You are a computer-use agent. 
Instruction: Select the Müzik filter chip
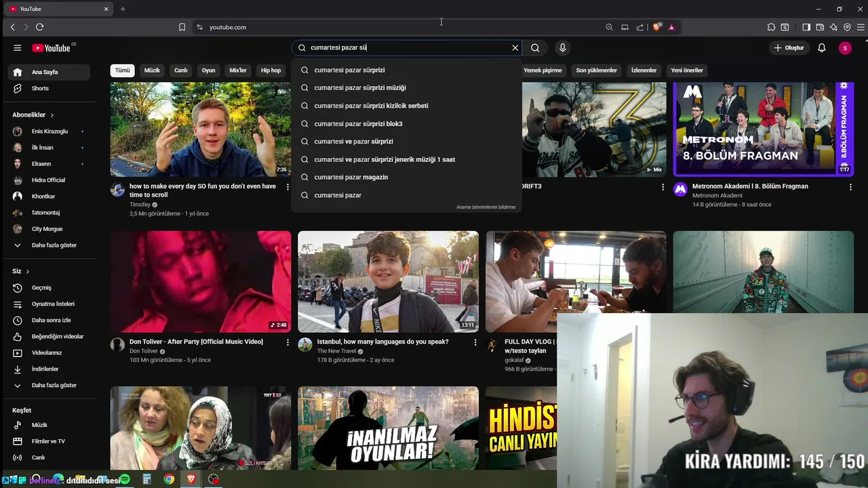click(152, 70)
